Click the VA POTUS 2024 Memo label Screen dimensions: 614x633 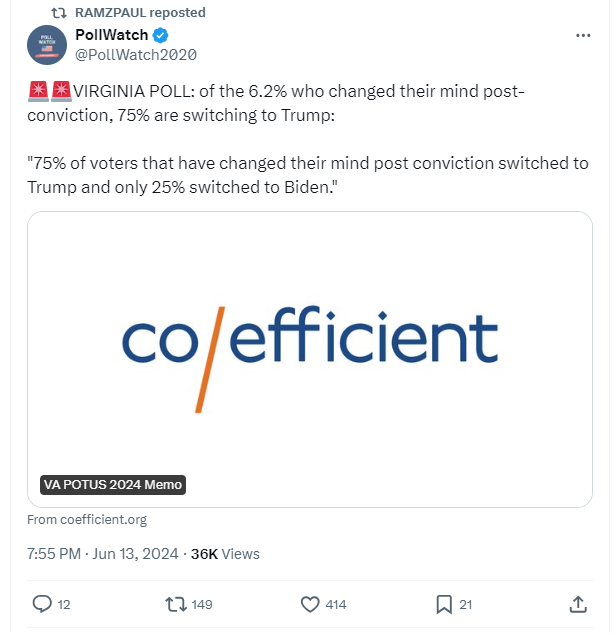tap(113, 485)
